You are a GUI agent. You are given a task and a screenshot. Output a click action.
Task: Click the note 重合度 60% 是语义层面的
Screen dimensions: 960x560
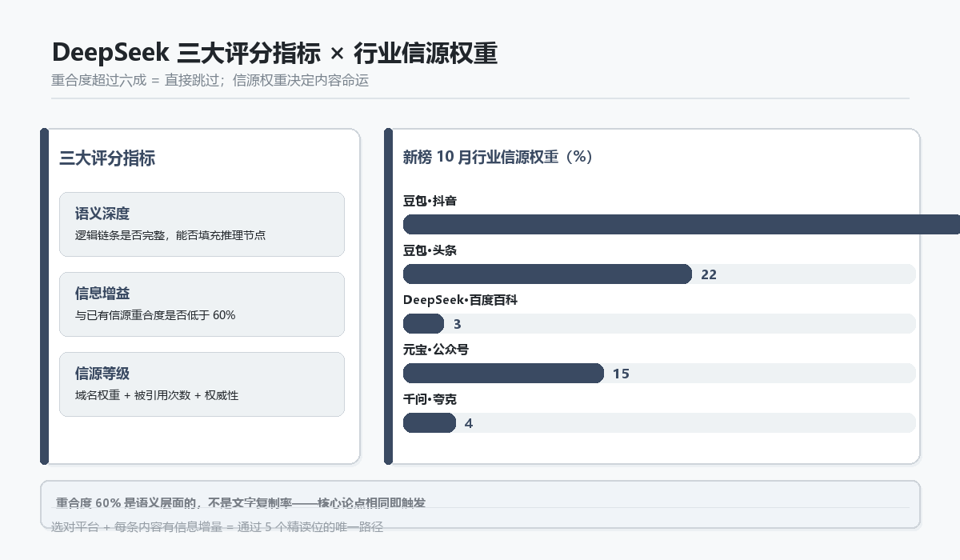point(127,502)
